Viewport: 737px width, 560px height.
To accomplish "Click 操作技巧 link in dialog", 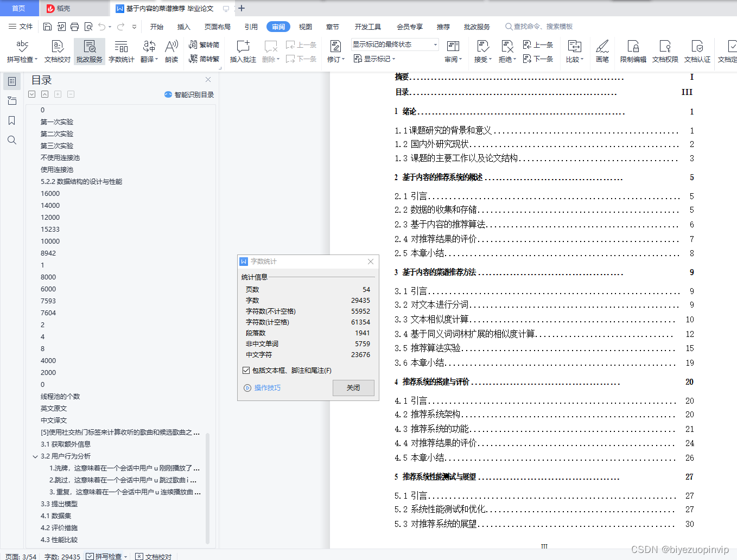I will (x=263, y=388).
